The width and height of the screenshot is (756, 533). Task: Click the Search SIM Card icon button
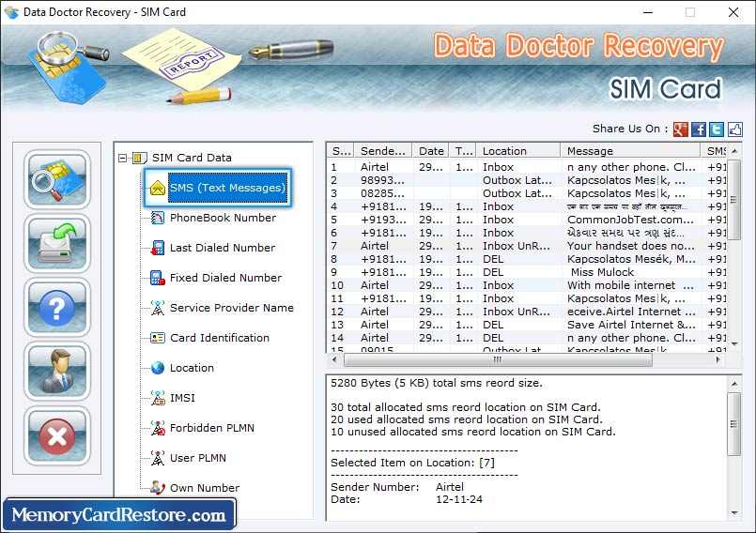click(x=57, y=179)
